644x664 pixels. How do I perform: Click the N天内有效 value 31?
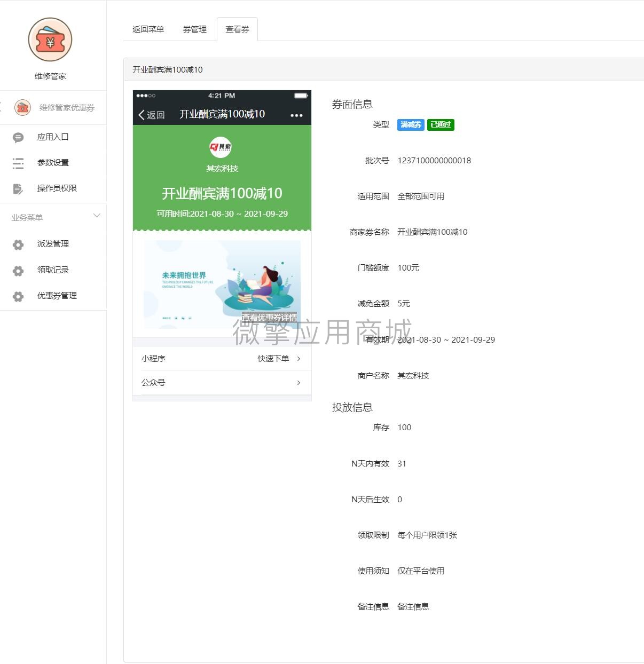402,464
